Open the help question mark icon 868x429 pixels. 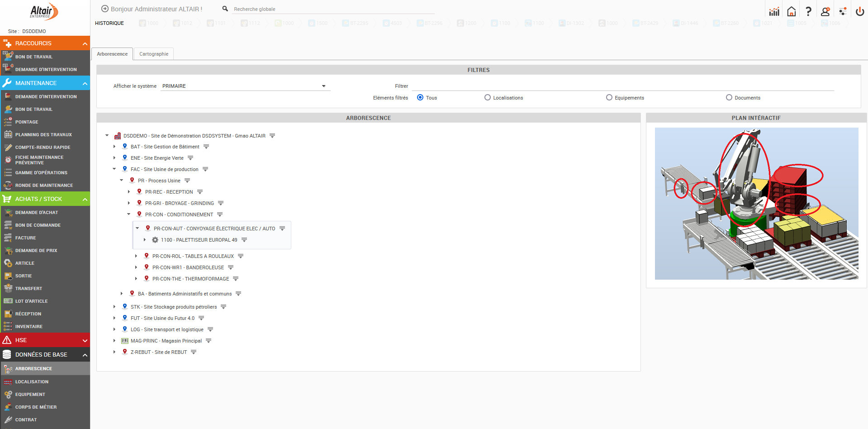(x=808, y=11)
